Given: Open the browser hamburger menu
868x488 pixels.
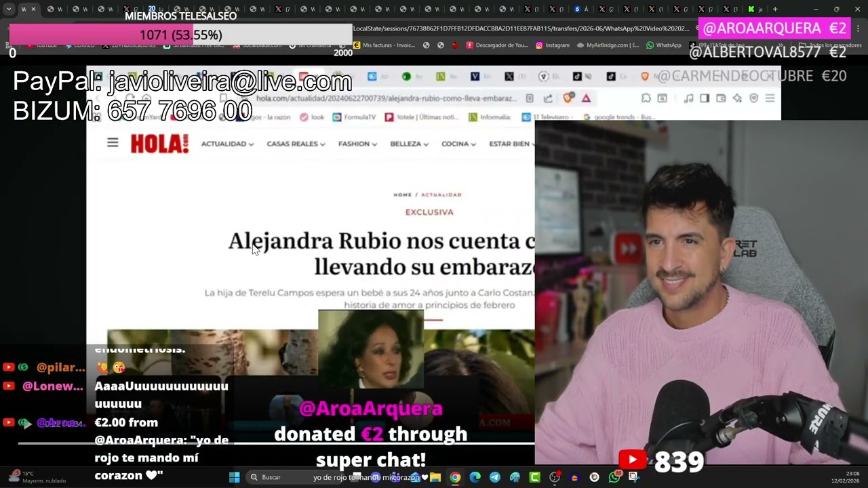Looking at the screenshot, I should coord(770,98).
